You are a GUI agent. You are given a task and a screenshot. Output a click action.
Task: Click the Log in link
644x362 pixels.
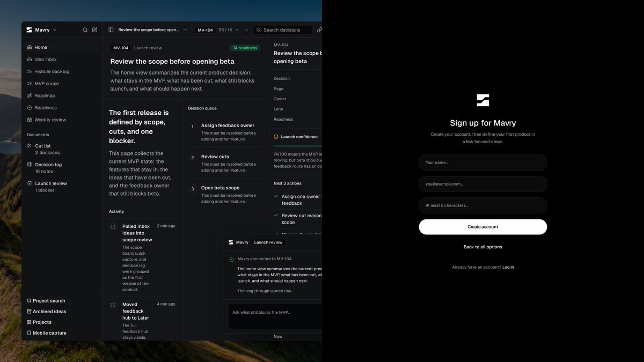[508, 267]
